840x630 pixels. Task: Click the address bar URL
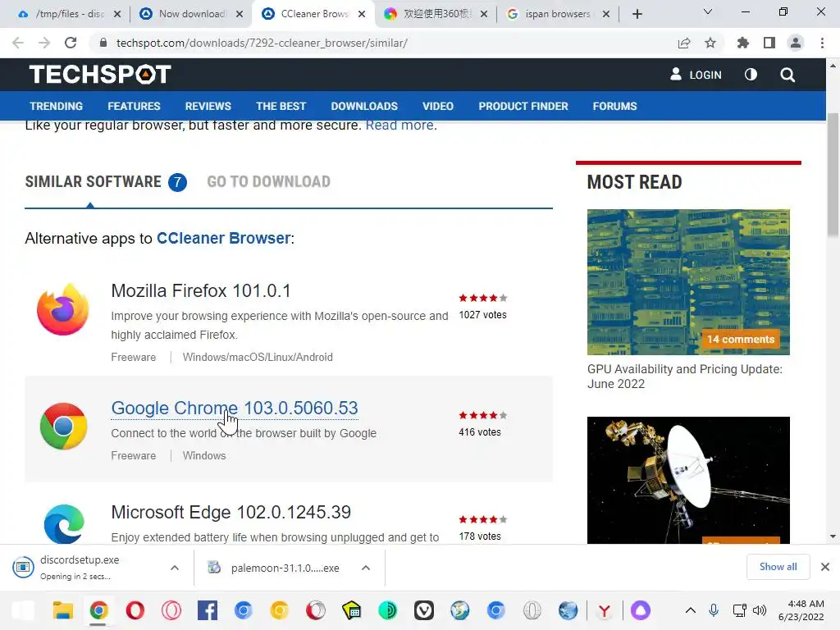point(262,43)
